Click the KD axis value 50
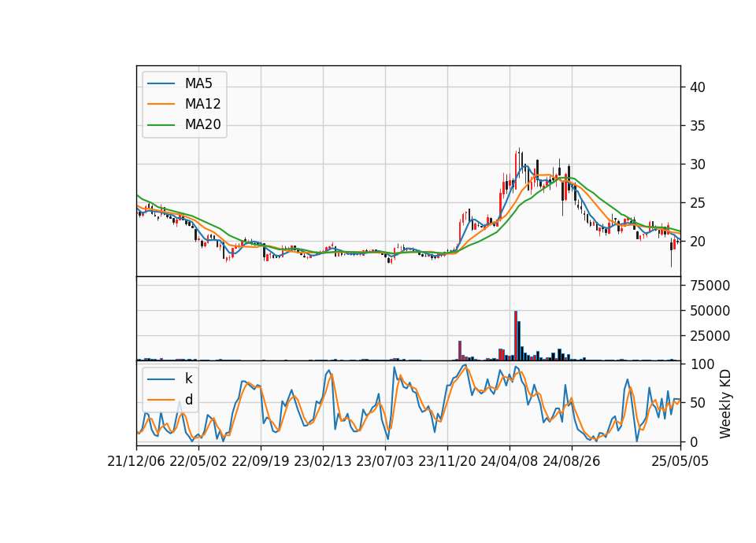Viewport: 756px width, 543px height. (698, 403)
